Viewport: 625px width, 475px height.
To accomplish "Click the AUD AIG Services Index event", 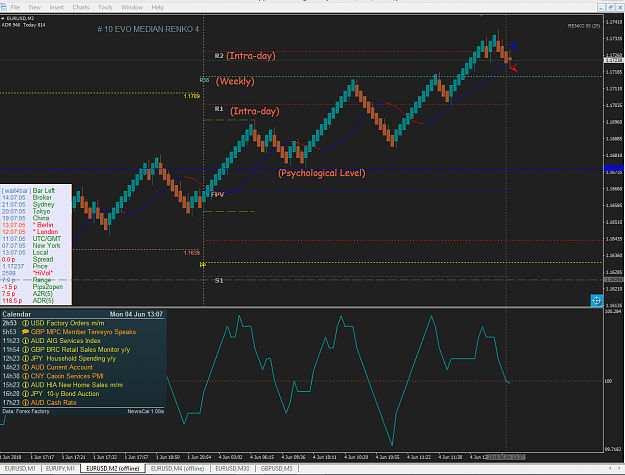I will (x=66, y=341).
